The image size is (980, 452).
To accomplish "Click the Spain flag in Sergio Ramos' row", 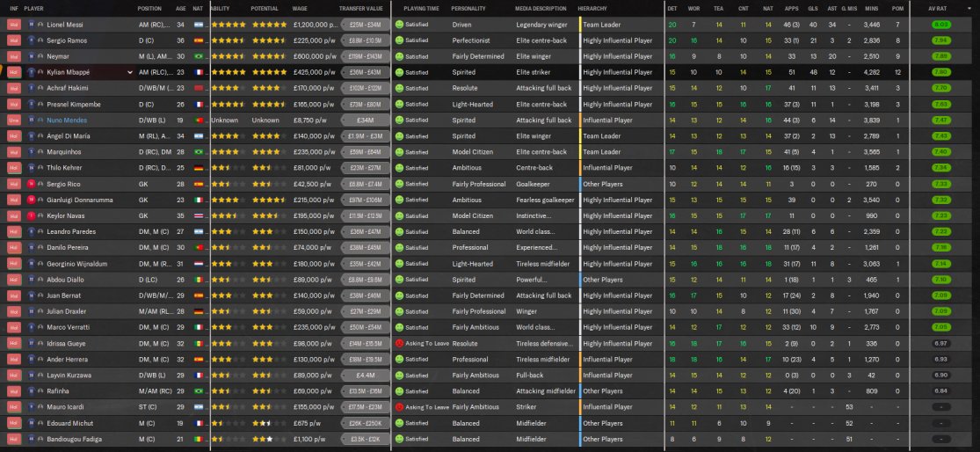I will (x=198, y=40).
